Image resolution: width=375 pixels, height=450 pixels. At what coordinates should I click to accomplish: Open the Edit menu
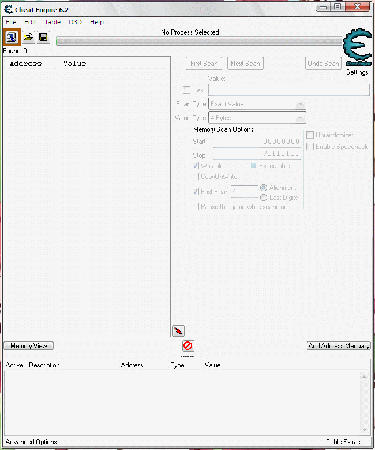(30, 22)
